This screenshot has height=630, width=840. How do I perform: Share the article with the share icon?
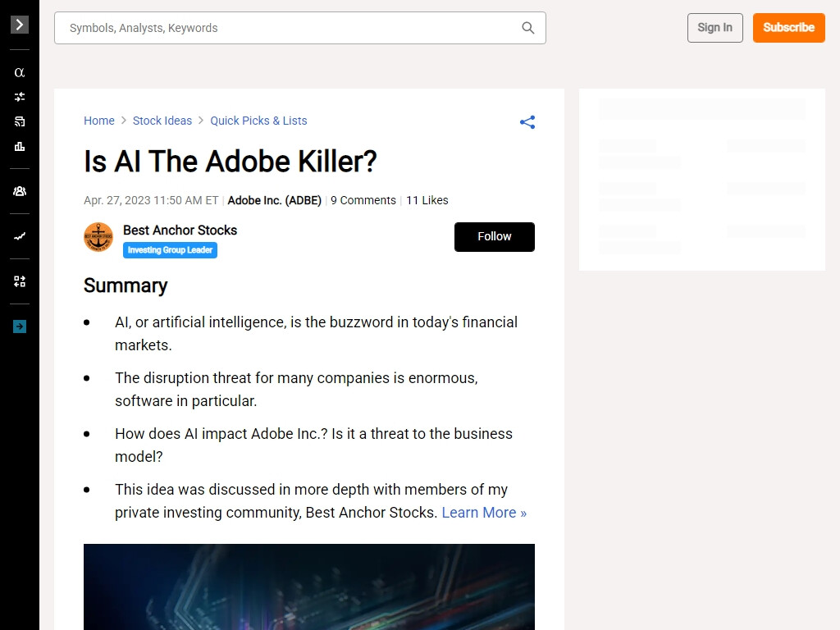[x=527, y=122]
